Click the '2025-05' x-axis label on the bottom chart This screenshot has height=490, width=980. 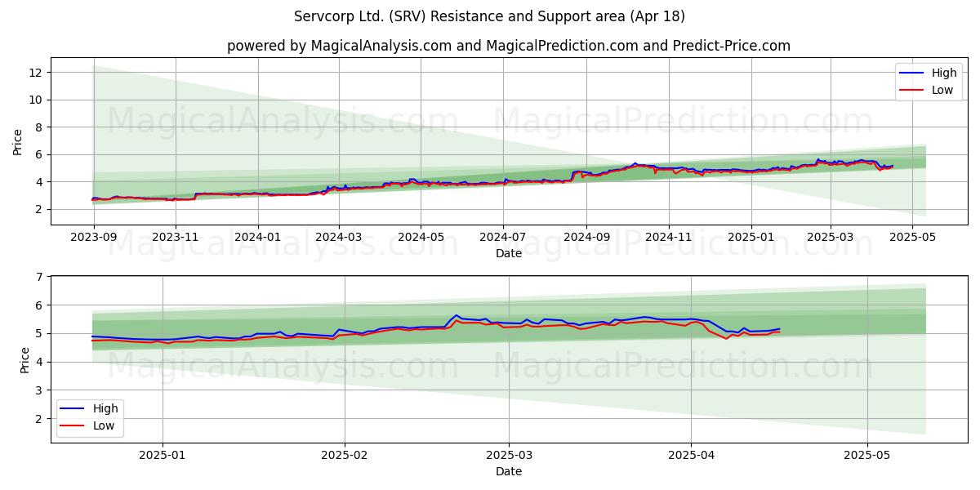tap(867, 455)
